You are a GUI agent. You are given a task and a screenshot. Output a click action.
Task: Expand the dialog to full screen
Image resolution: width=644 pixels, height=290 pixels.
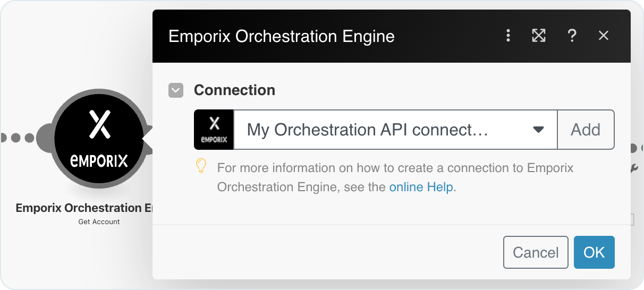pos(539,36)
